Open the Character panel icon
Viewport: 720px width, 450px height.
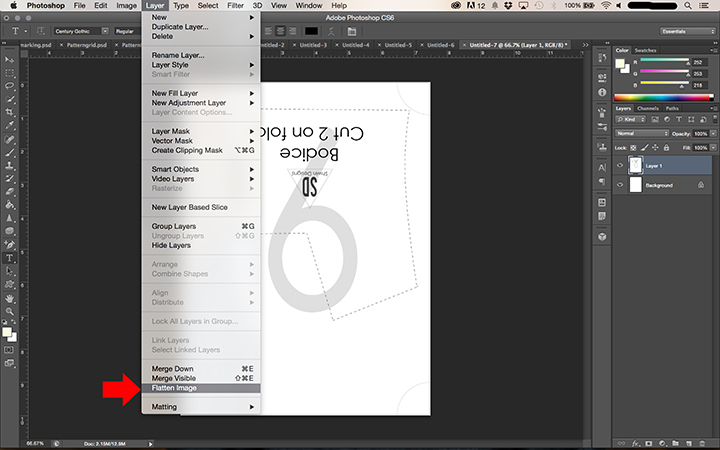coord(602,168)
